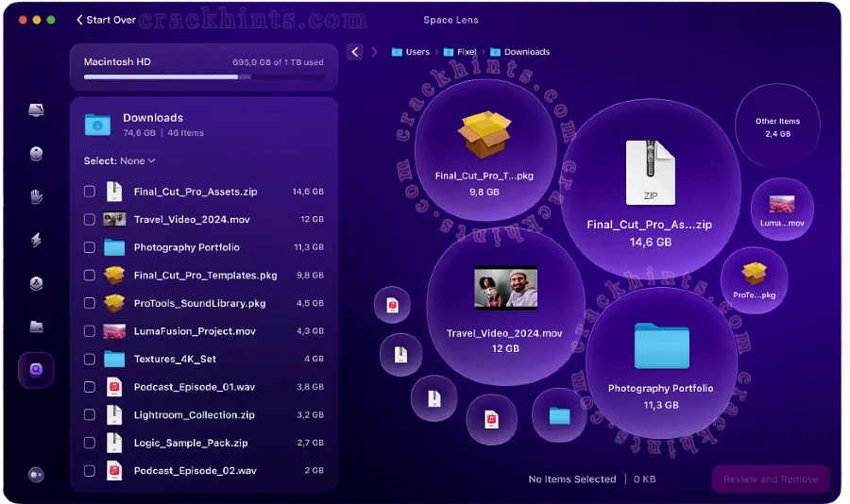Click the zip icon of Logic_Sample_Pack.zip row
Viewport: 850px width, 504px height.
[x=114, y=443]
